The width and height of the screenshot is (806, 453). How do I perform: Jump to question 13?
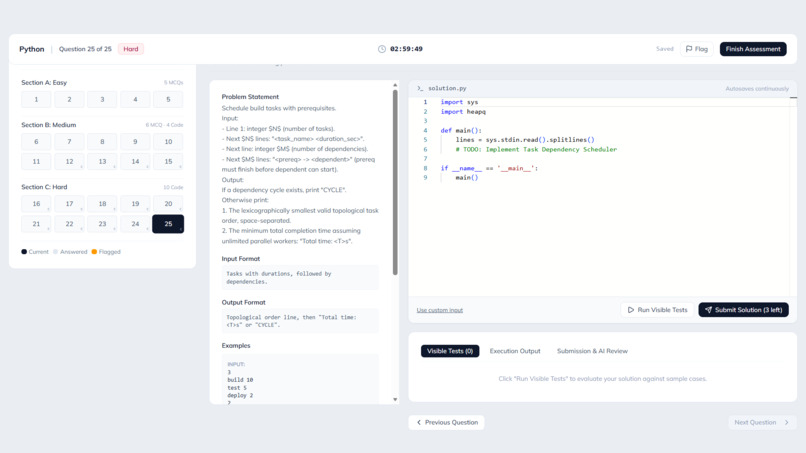pos(102,161)
